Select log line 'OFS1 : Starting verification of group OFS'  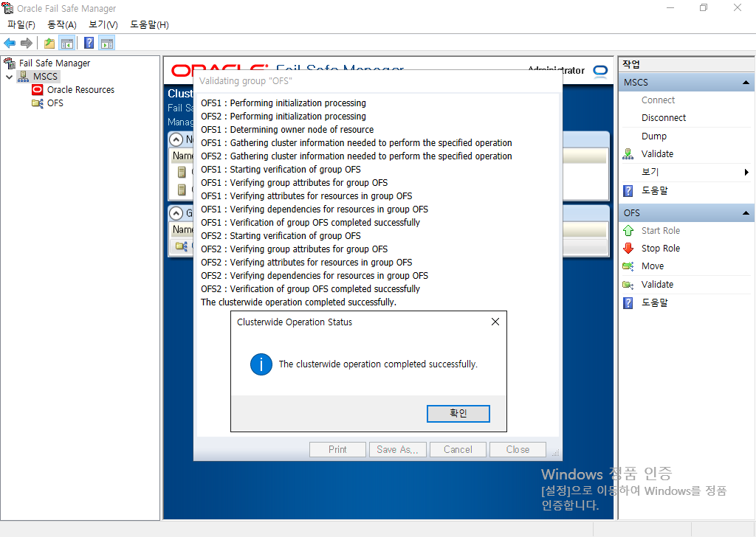tap(281, 170)
